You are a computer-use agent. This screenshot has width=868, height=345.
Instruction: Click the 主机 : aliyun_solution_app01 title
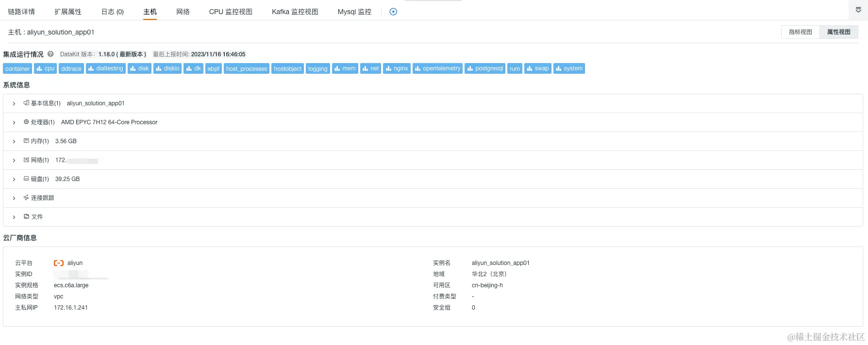coord(51,32)
